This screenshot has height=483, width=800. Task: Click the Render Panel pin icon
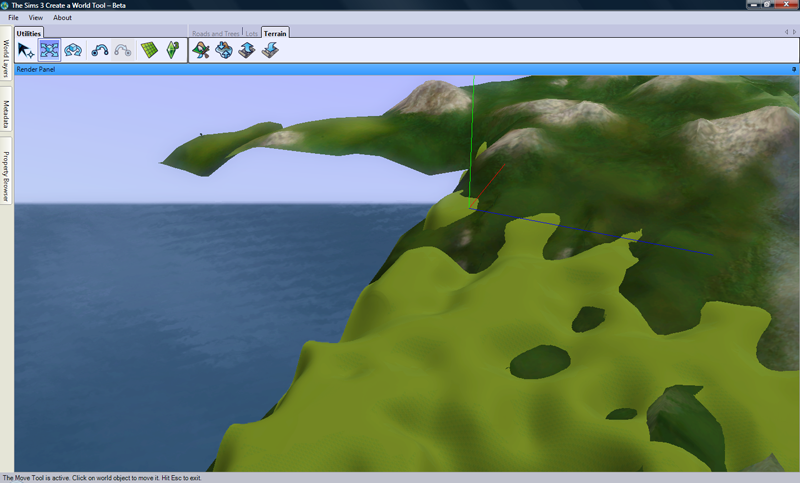[794, 69]
